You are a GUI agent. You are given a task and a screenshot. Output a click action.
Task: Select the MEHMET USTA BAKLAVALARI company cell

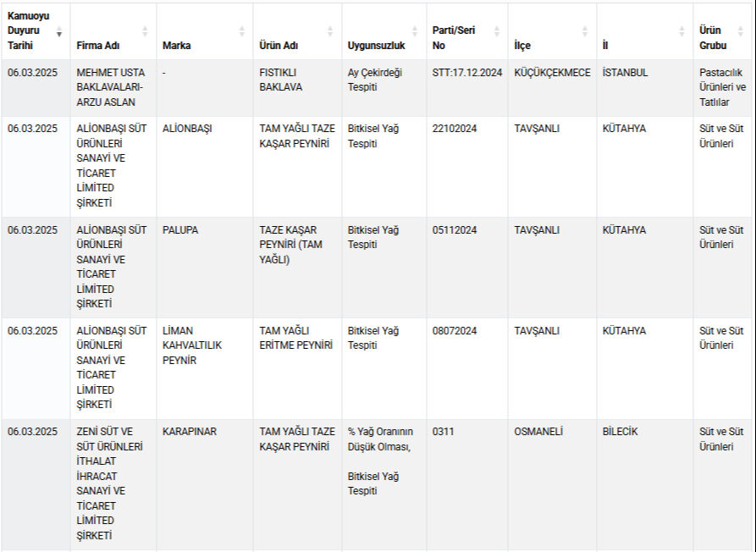point(110,87)
